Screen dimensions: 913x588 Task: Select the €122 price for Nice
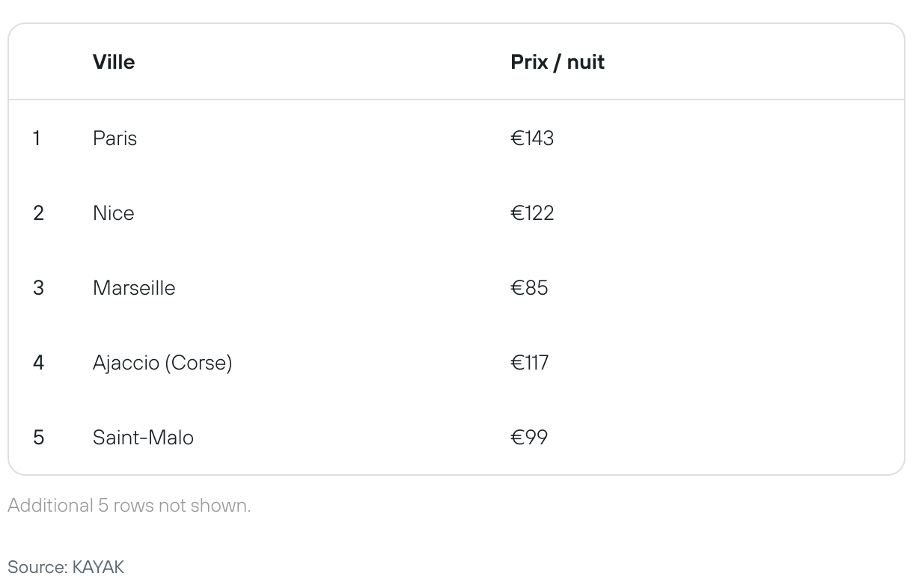click(x=532, y=212)
